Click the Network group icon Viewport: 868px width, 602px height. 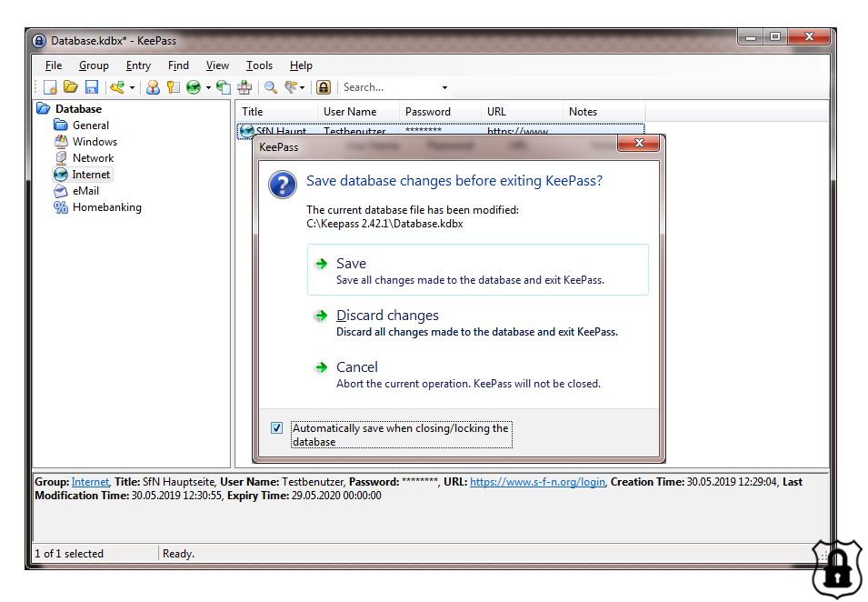pos(60,158)
